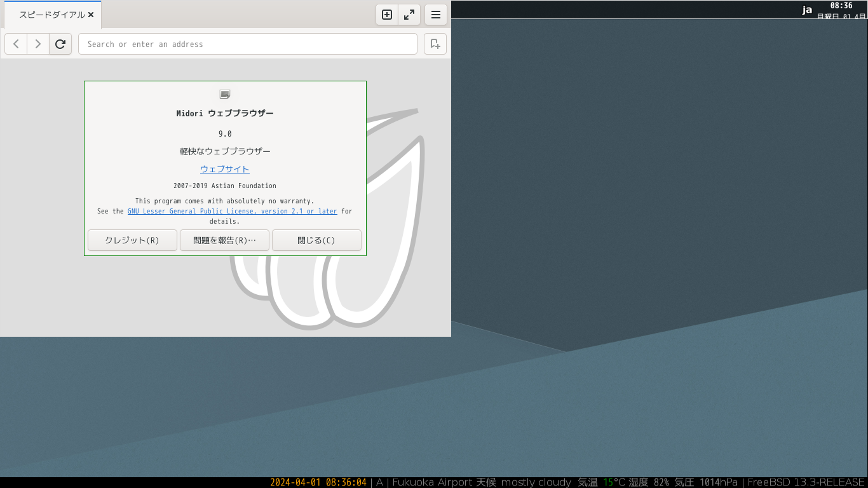
Task: Click the FreeBSD 13.3-RELEASE status text
Action: [x=806, y=482]
